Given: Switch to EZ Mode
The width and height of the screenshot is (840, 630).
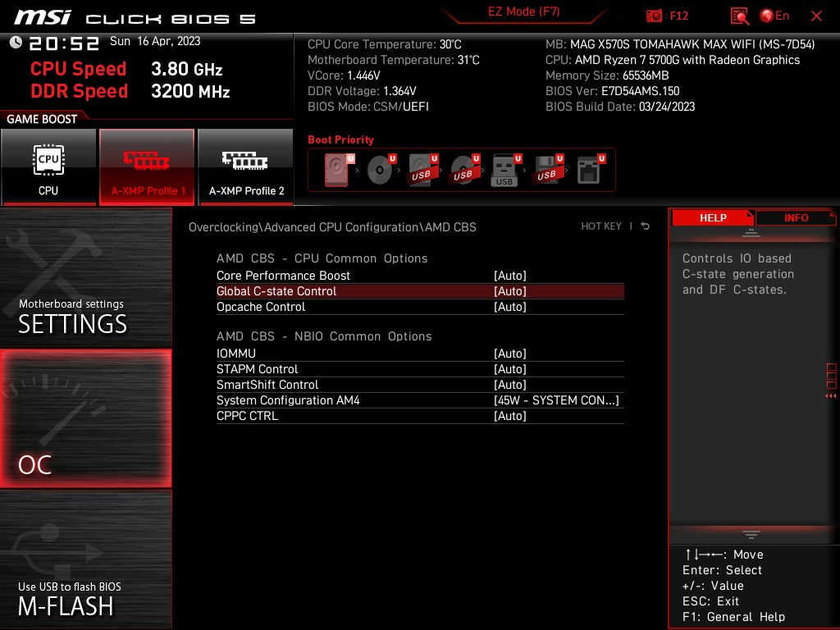Looking at the screenshot, I should tap(523, 12).
